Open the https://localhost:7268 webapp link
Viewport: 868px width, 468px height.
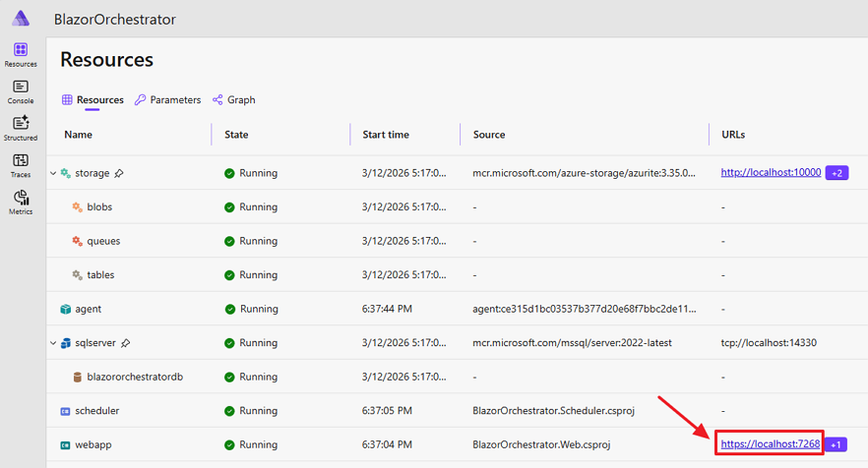point(770,444)
